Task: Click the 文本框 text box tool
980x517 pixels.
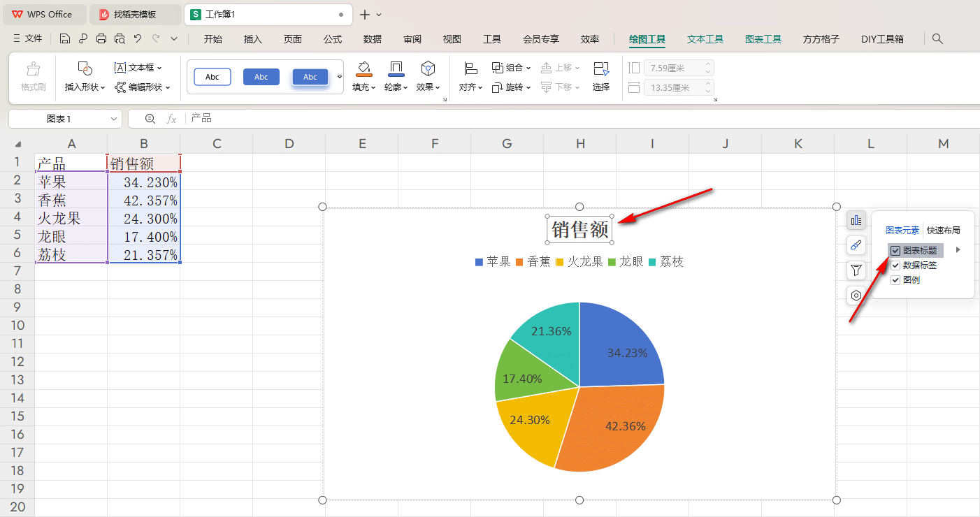Action: pyautogui.click(x=138, y=68)
